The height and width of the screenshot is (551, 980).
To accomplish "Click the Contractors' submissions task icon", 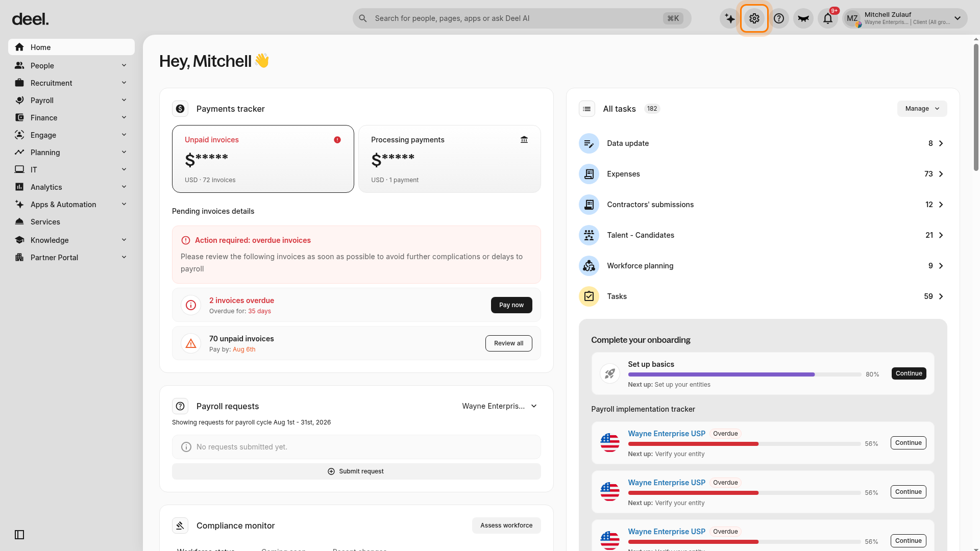I will (589, 205).
